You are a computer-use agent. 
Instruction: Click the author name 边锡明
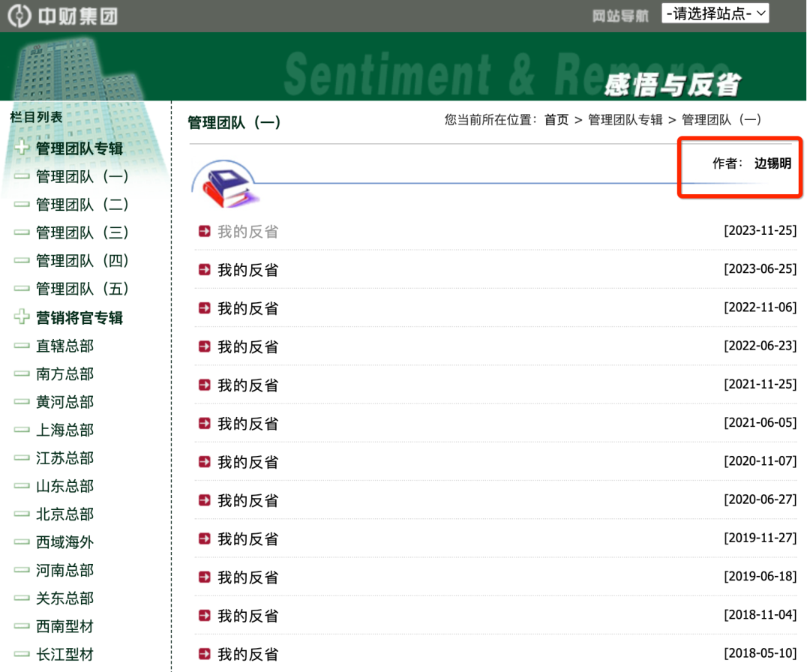click(772, 163)
